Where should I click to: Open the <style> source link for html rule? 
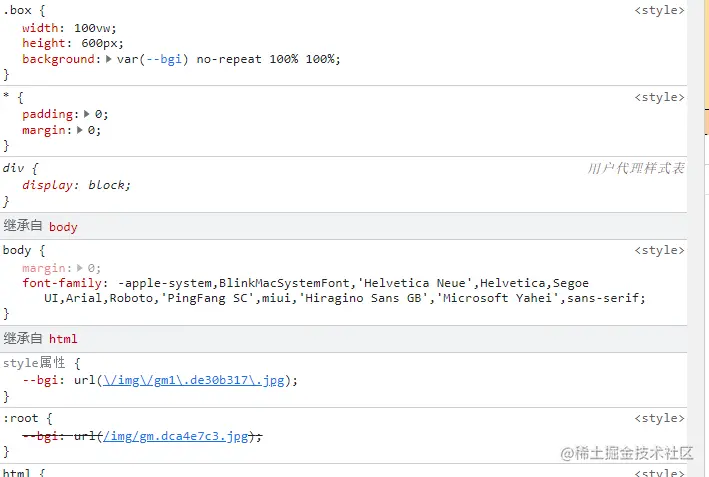pos(659,472)
